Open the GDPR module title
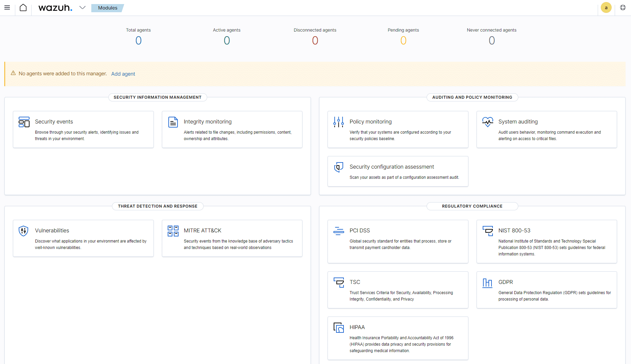 click(505, 282)
